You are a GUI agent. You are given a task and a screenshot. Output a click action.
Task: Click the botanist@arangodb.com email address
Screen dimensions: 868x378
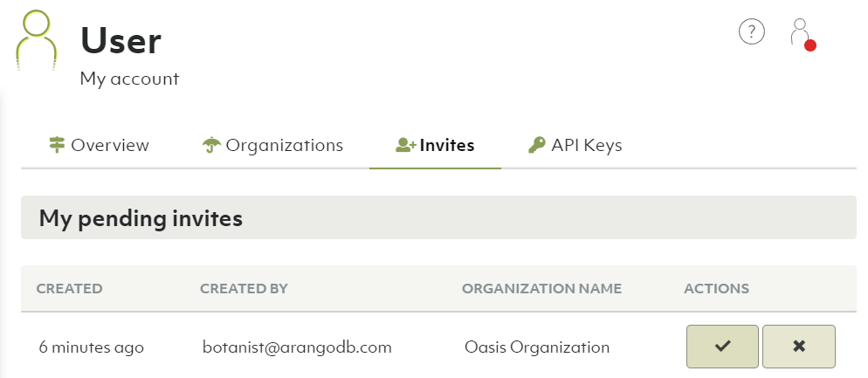297,347
